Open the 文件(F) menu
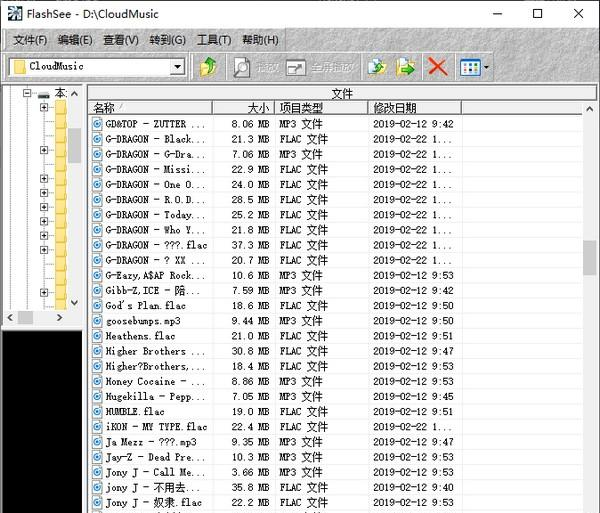 coord(30,40)
